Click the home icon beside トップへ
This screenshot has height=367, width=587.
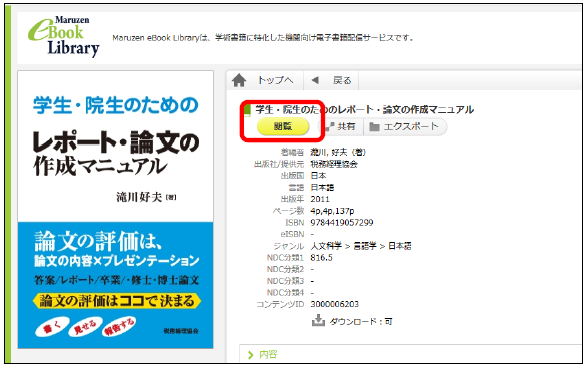click(x=239, y=80)
